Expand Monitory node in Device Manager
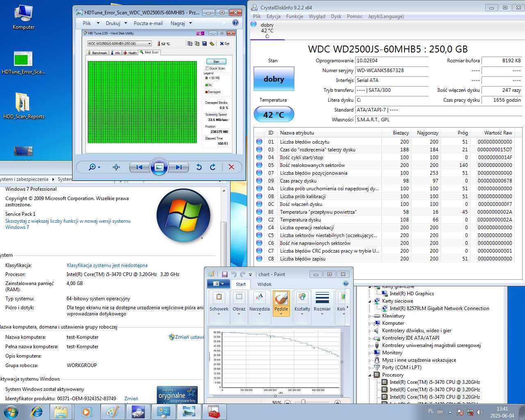The image size is (525, 420). pos(370,353)
